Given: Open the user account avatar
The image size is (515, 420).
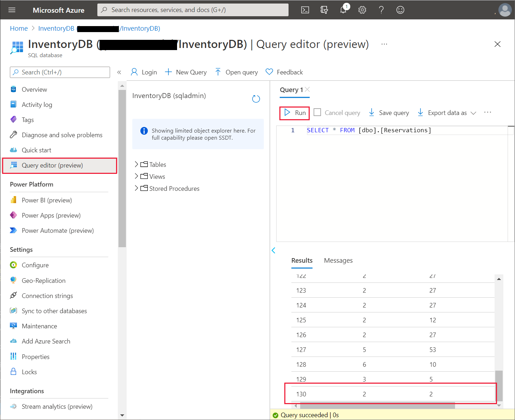Looking at the screenshot, I should [x=505, y=10].
